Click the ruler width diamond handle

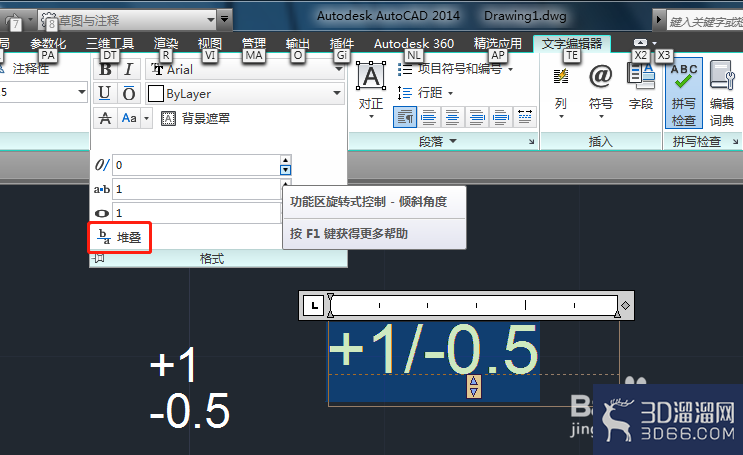(x=625, y=306)
